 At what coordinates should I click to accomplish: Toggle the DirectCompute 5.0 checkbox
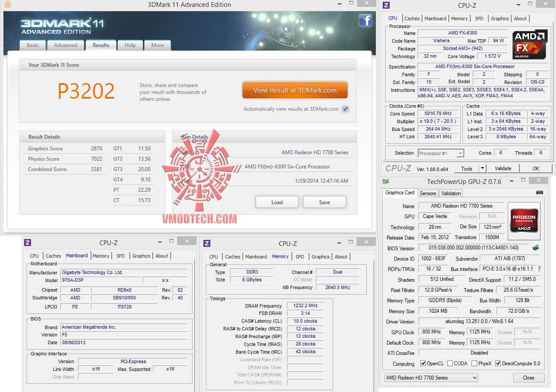[x=498, y=364]
